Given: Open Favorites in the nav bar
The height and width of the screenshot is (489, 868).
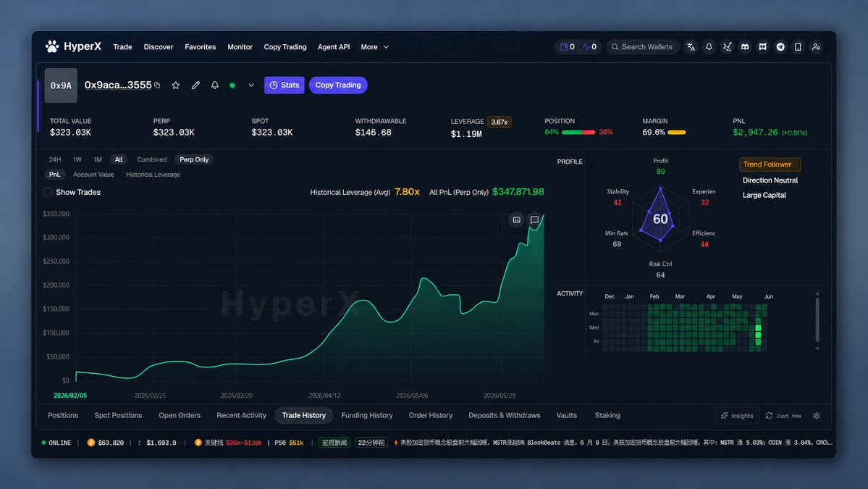Looking at the screenshot, I should (x=201, y=47).
